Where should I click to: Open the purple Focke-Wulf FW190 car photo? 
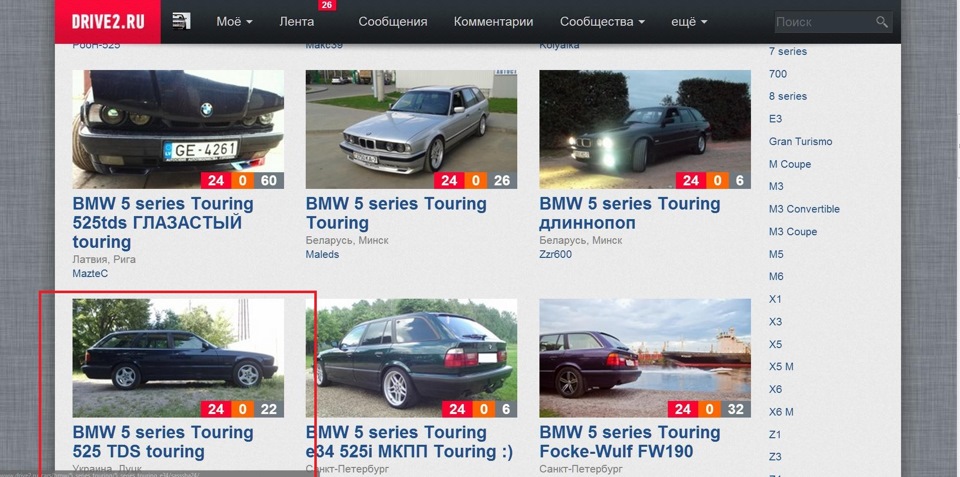(x=645, y=358)
